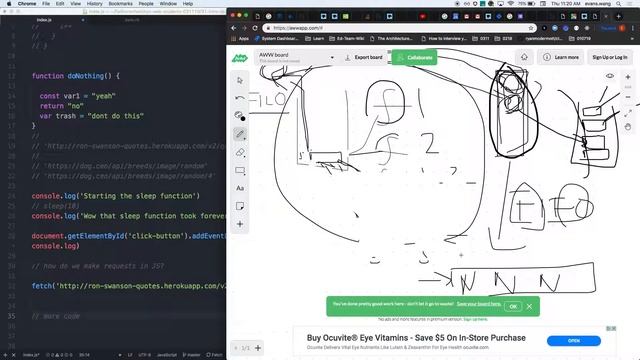This screenshot has width=640, height=360.
Task: Select the index.js tab in code editor
Action: click(44, 20)
